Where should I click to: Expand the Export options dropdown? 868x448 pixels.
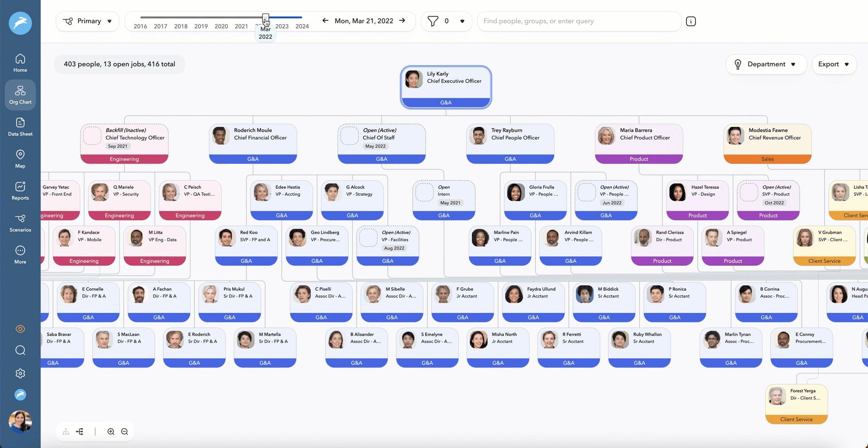click(x=834, y=64)
